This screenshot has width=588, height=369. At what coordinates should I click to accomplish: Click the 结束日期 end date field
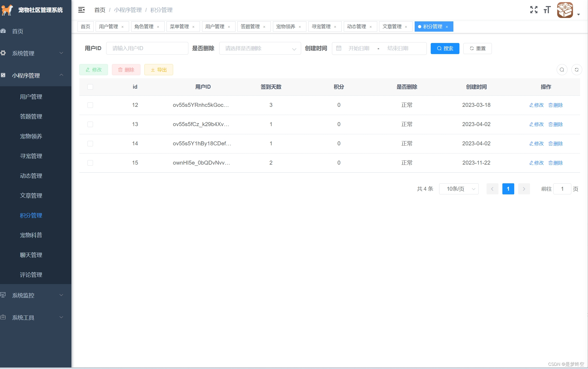coord(398,48)
